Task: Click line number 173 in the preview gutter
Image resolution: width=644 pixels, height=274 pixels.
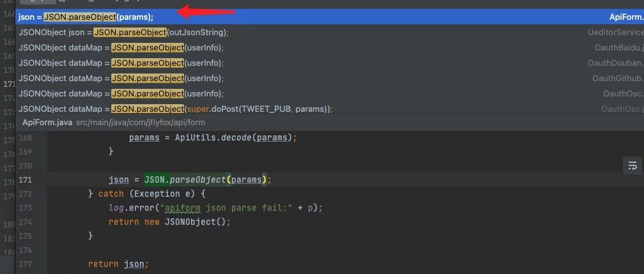Action: click(26, 208)
